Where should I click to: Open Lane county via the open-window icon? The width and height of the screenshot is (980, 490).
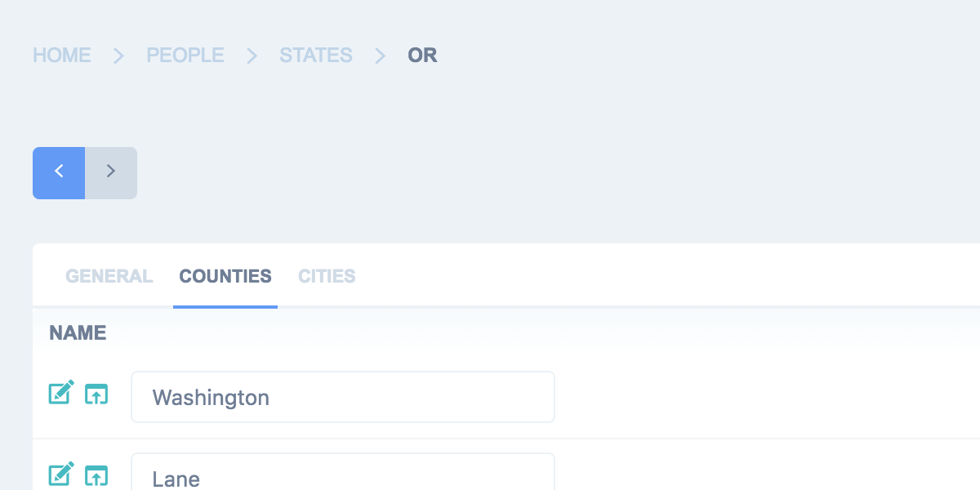[96, 474]
